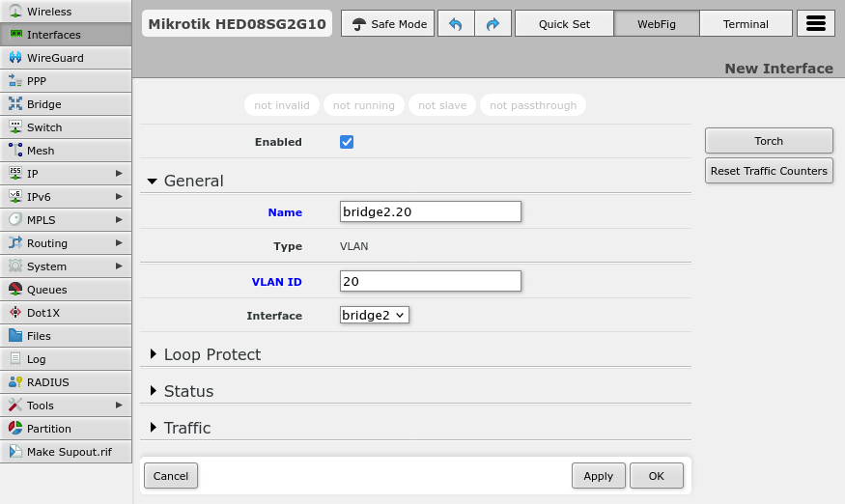
Task: Open the Queues section
Action: point(46,290)
